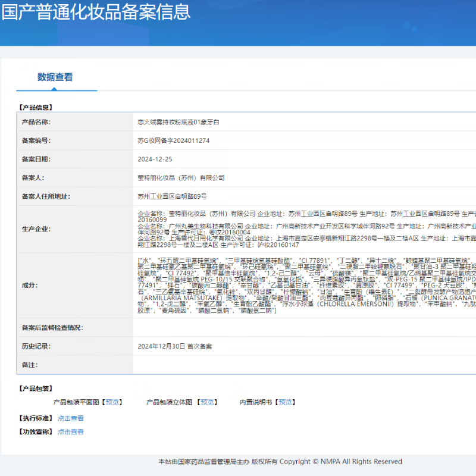The image size is (476, 476).
Task: Click the 【产品包装】 section heading
Action: [36, 389]
